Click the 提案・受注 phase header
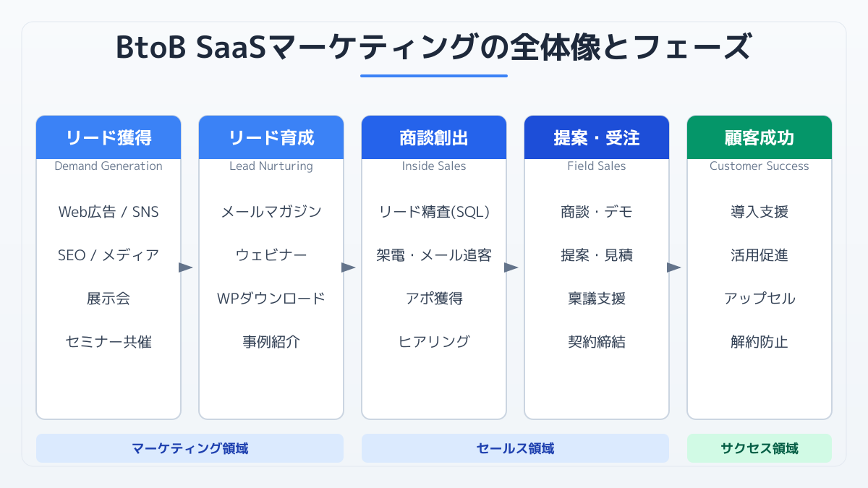The image size is (868, 488). 597,137
